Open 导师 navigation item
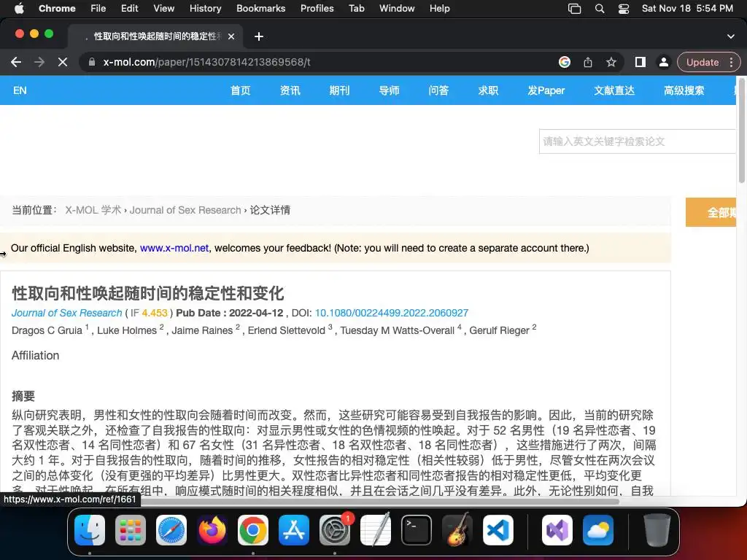747x560 pixels. [389, 90]
